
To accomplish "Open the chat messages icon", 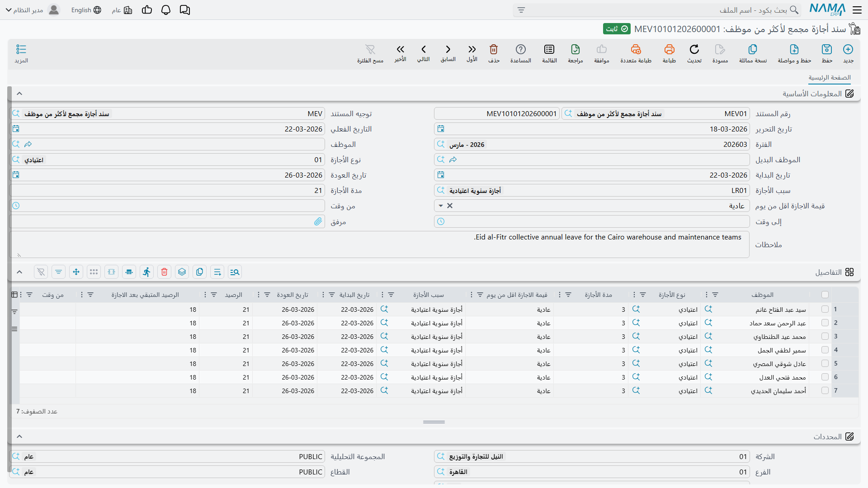I will tap(185, 10).
